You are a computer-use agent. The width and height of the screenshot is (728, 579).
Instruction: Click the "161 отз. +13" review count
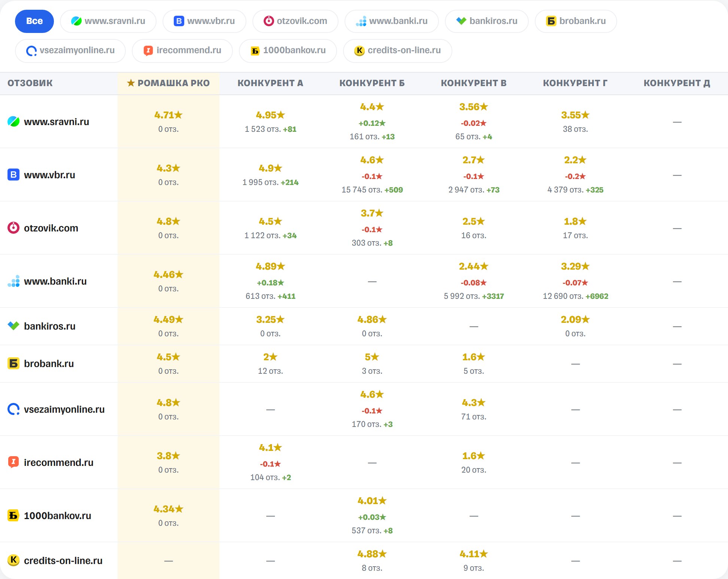tap(372, 137)
